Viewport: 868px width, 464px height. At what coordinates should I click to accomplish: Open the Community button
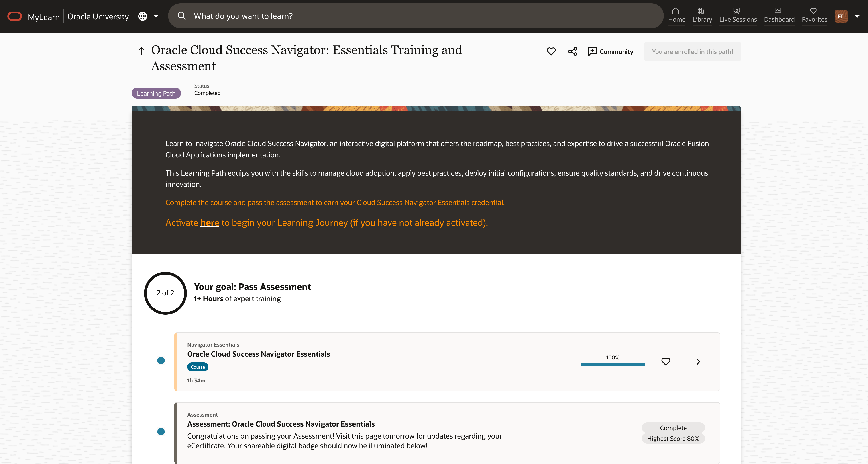[x=610, y=52]
